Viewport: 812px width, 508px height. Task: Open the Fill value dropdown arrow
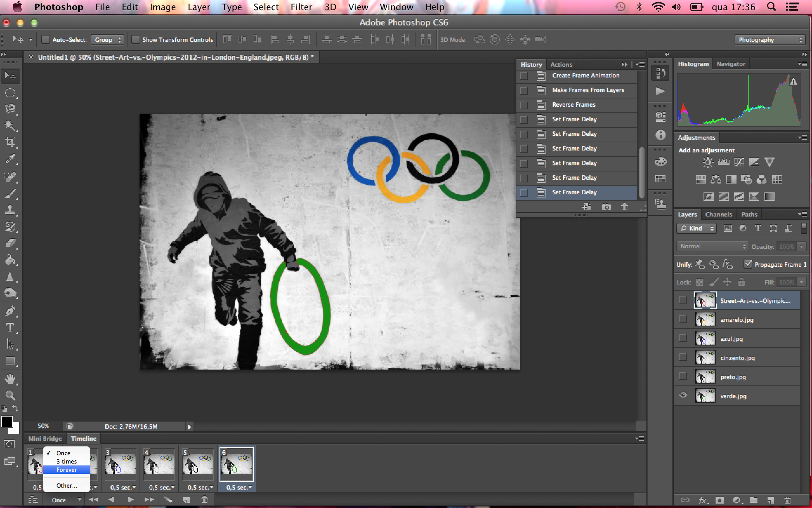click(x=801, y=282)
